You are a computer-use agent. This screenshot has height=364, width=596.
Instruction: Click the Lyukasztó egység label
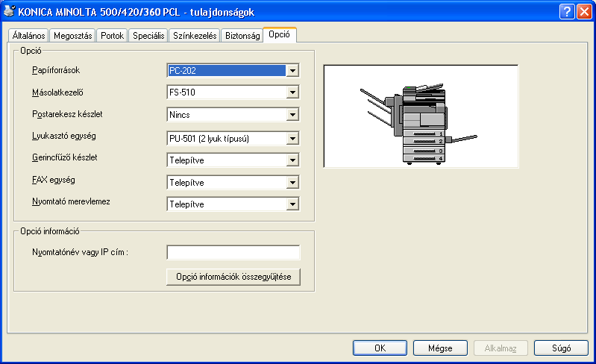(64, 136)
